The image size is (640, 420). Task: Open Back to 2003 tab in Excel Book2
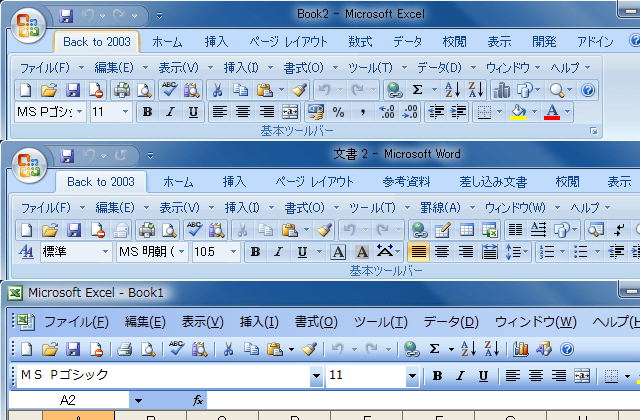click(97, 42)
